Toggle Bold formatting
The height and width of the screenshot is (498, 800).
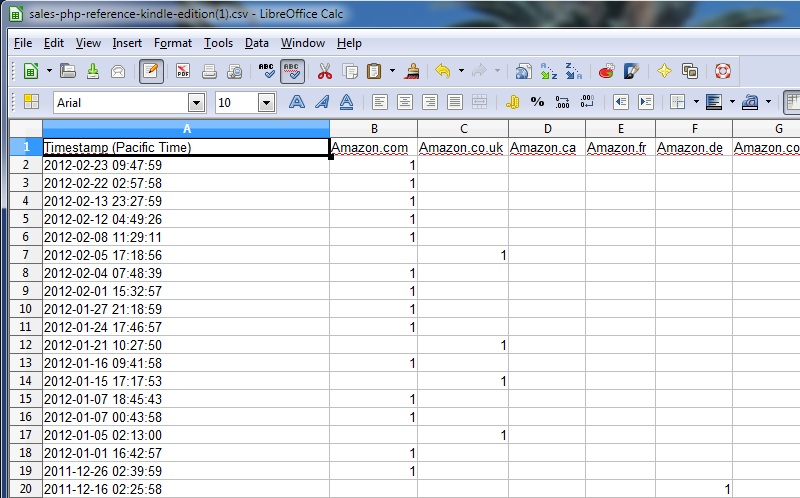tap(296, 102)
